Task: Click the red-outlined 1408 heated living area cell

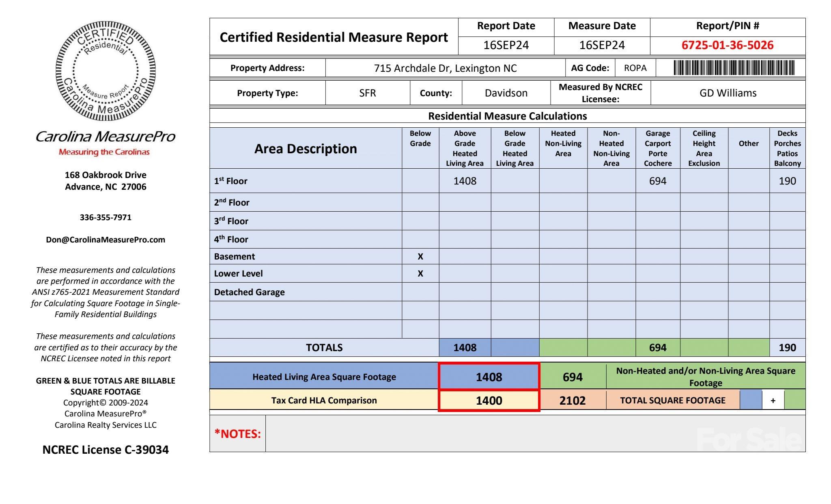Action: (489, 377)
